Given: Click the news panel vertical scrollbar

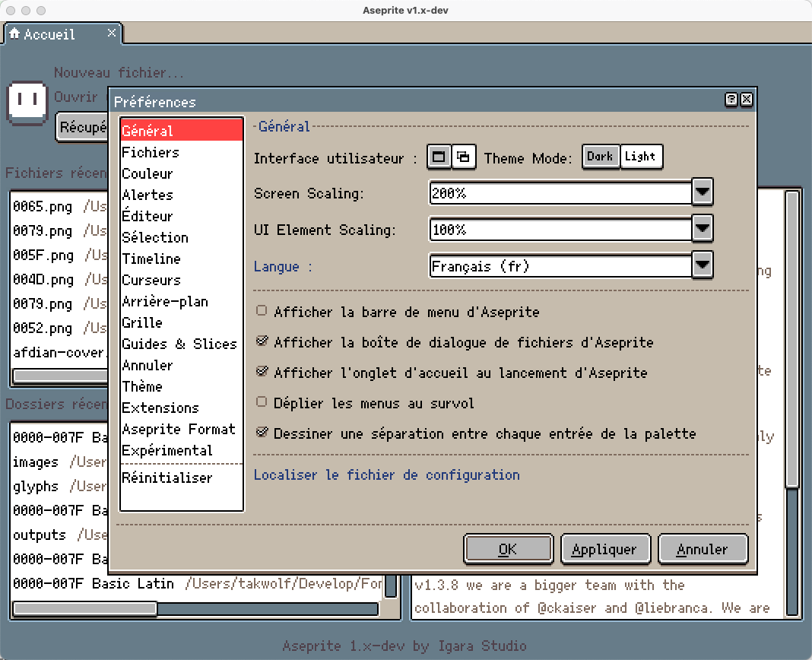Looking at the screenshot, I should point(793,402).
